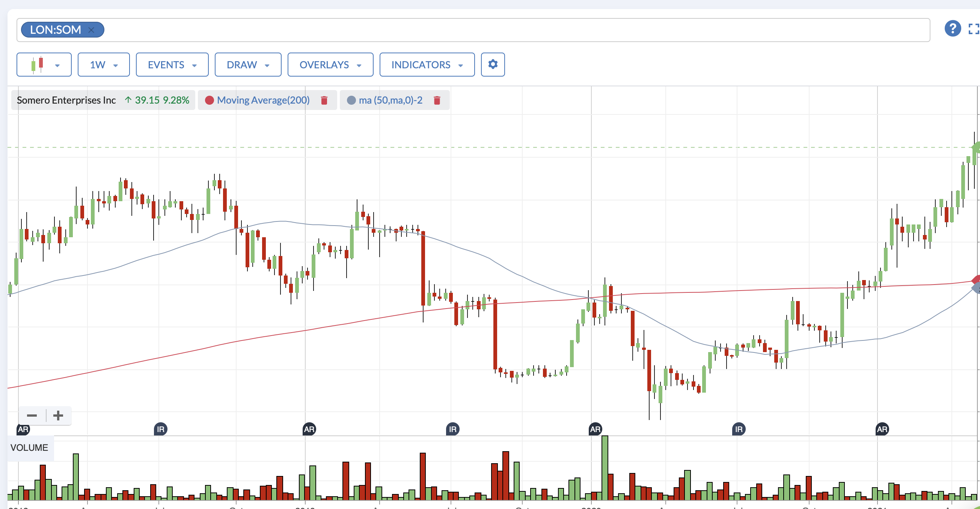Click the third AR event marker
Viewport: 980px width, 509px height.
(x=595, y=429)
